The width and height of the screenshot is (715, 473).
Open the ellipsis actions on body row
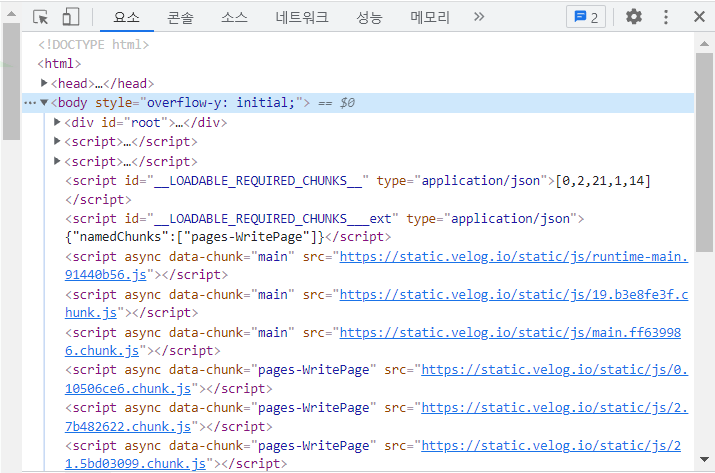(x=30, y=103)
